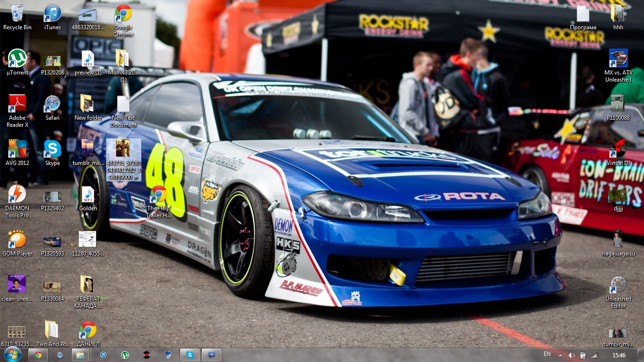Select the Recycle Bin desktop icon
Screen dimensions: 644x362
pyautogui.click(x=17, y=14)
